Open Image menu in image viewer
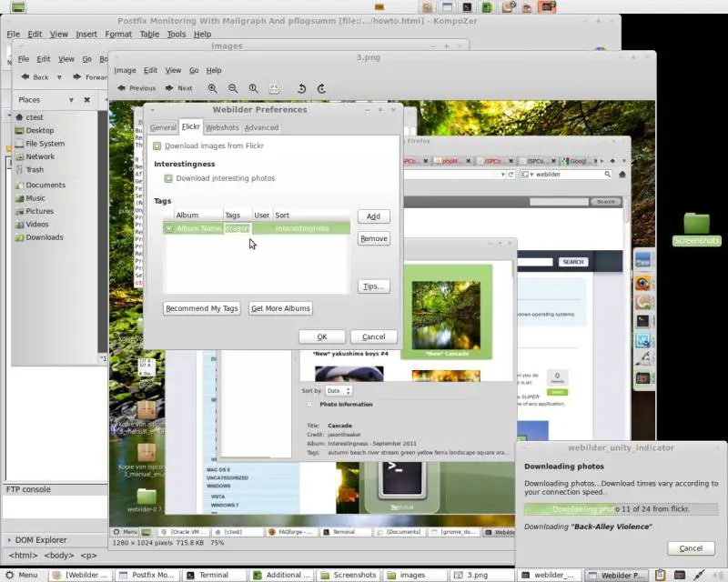The width and height of the screenshot is (728, 582). tap(125, 71)
